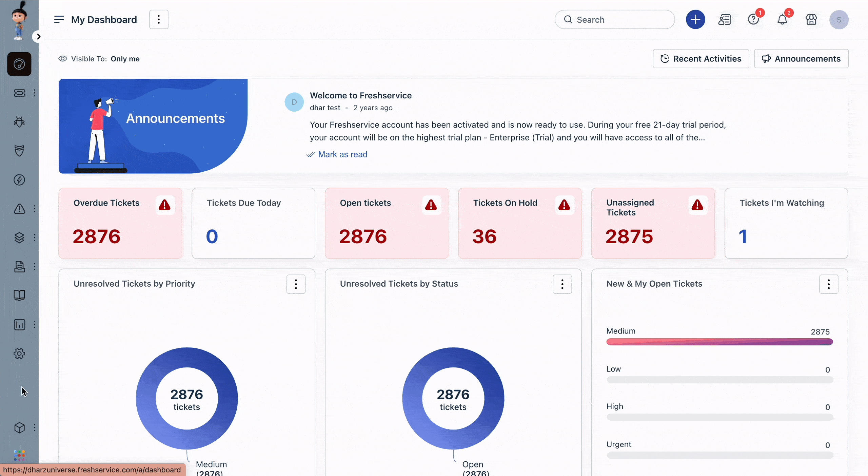This screenshot has height=476, width=868.
Task: Click warning icon on Unassigned Tickets card
Action: (x=697, y=205)
